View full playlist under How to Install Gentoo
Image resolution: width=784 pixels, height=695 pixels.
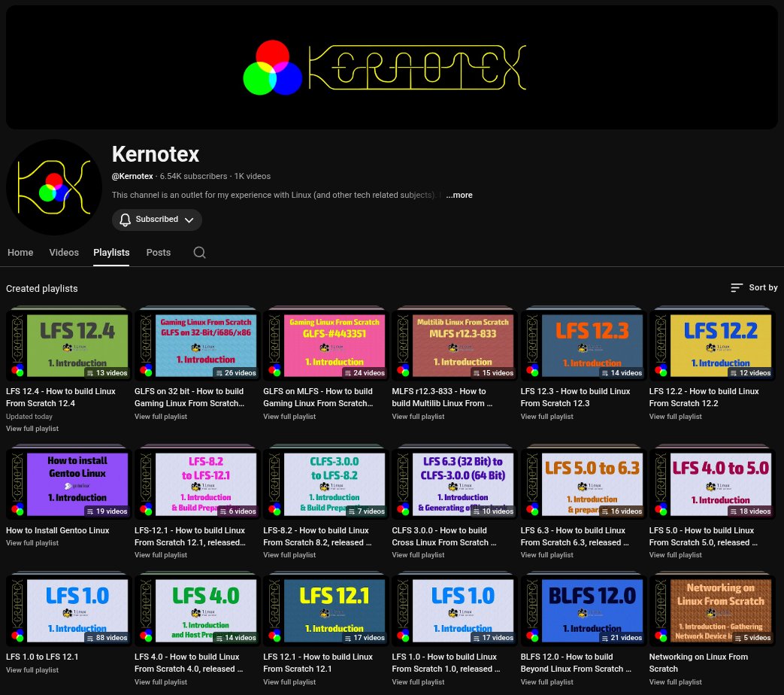(x=32, y=543)
